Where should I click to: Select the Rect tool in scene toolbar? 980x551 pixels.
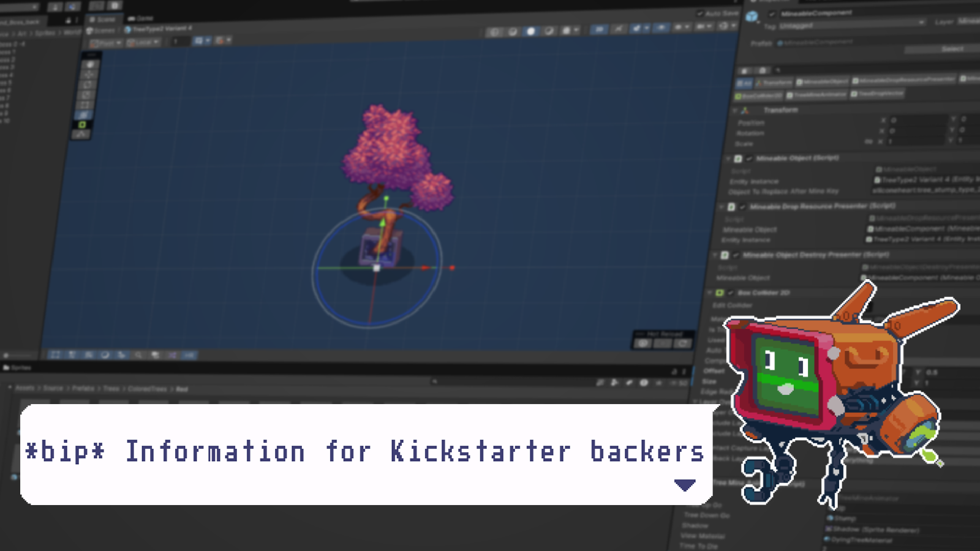85,105
